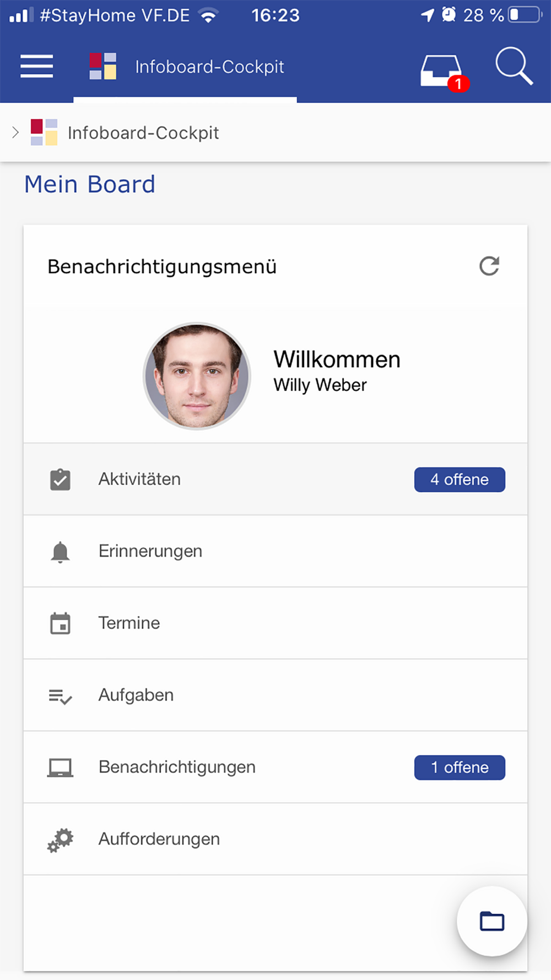Click the Termine calendar icon
The width and height of the screenshot is (551, 980).
pyautogui.click(x=60, y=623)
